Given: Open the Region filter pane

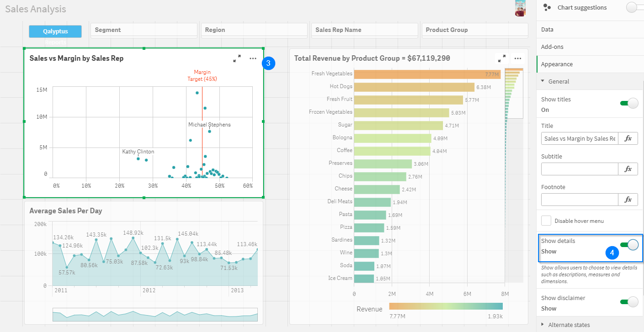Looking at the screenshot, I should coord(254,30).
